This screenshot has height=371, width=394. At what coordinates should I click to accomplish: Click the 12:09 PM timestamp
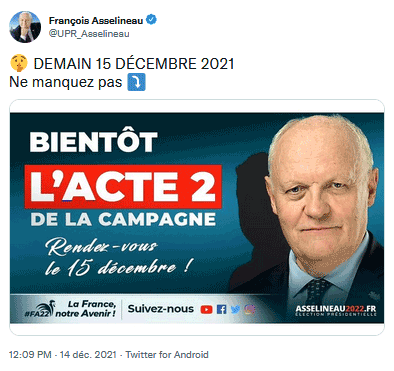click(30, 355)
